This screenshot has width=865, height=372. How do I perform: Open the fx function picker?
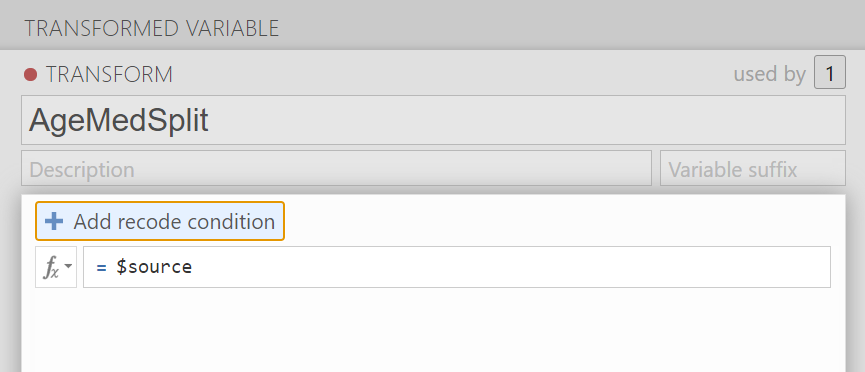(56, 267)
